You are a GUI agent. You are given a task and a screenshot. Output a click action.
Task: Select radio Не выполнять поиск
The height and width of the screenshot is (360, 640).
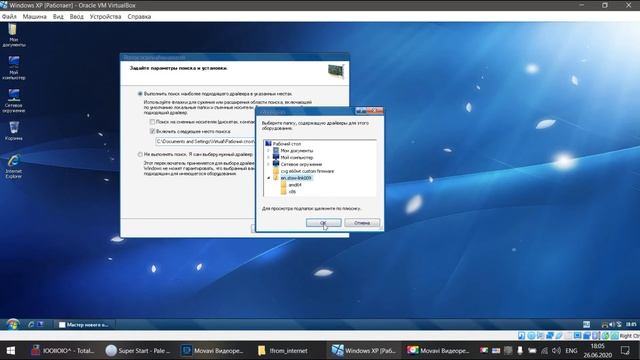[x=140, y=155]
